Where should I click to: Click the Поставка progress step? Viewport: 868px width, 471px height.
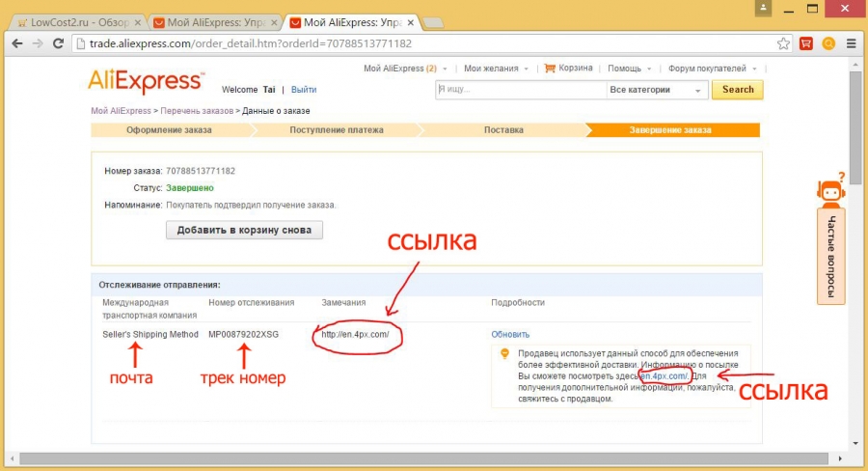click(503, 130)
